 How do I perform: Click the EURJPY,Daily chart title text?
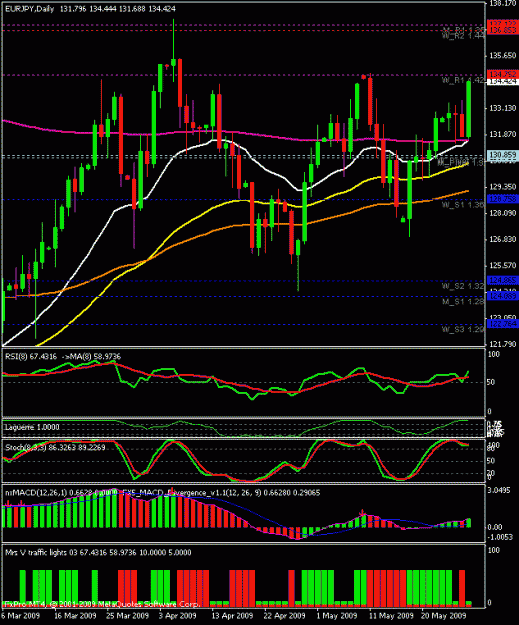(29, 9)
